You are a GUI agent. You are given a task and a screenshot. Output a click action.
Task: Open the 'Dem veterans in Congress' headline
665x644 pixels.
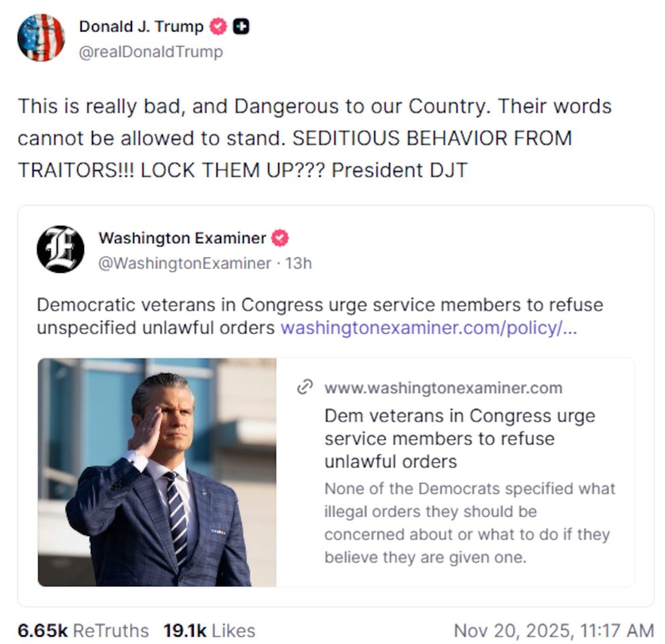tap(459, 438)
